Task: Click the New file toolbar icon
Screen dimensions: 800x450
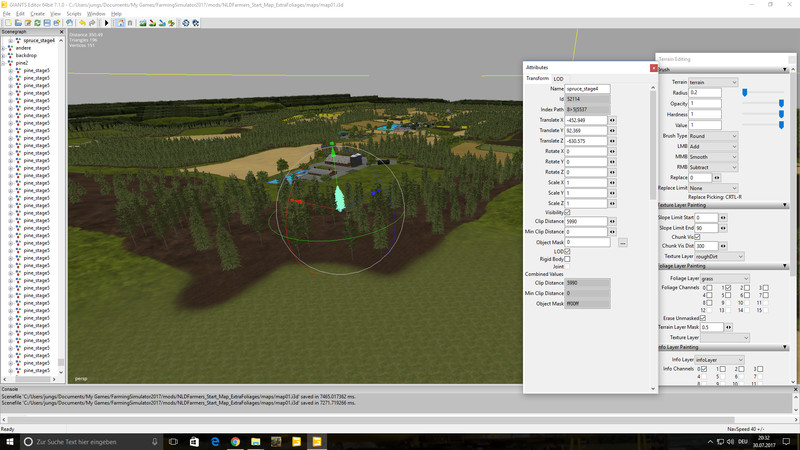Action: coord(7,23)
